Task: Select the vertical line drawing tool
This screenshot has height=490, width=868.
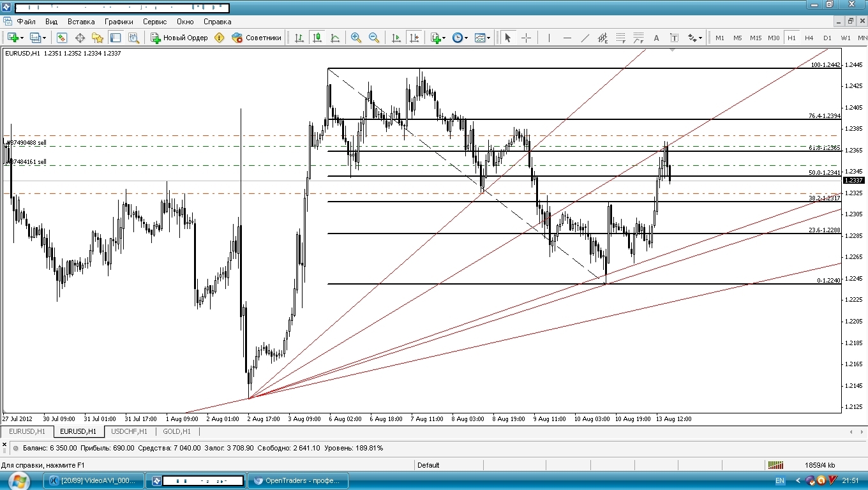Action: (x=549, y=38)
